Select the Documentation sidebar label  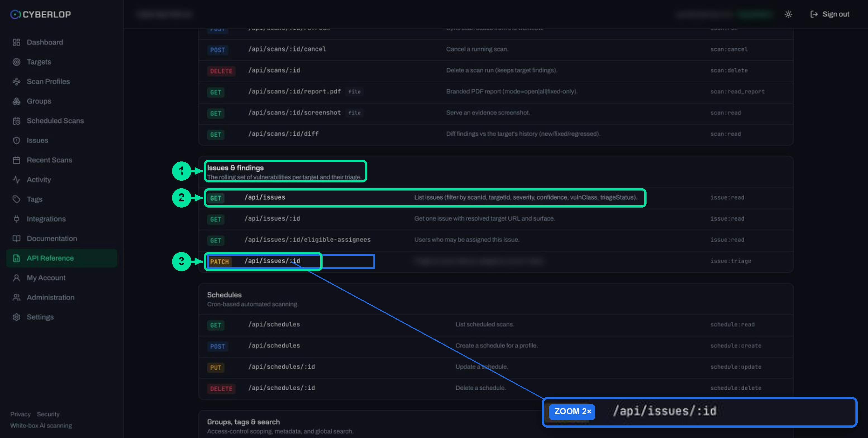pyautogui.click(x=52, y=239)
